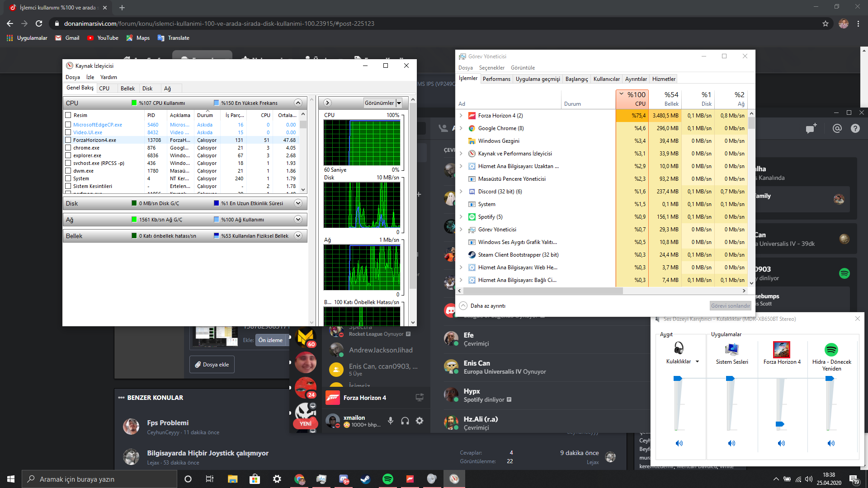
Task: Open the Chrome three-dot menu
Action: pyautogui.click(x=858, y=23)
